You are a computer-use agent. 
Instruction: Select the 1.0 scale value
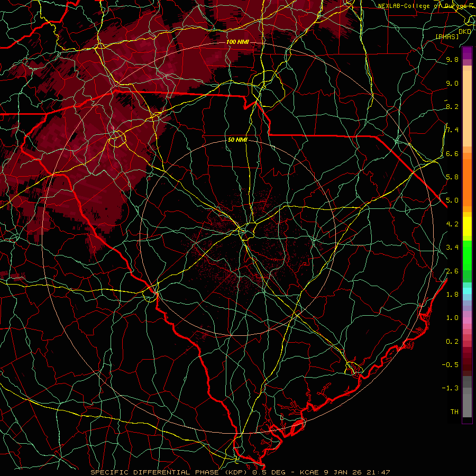click(x=452, y=318)
